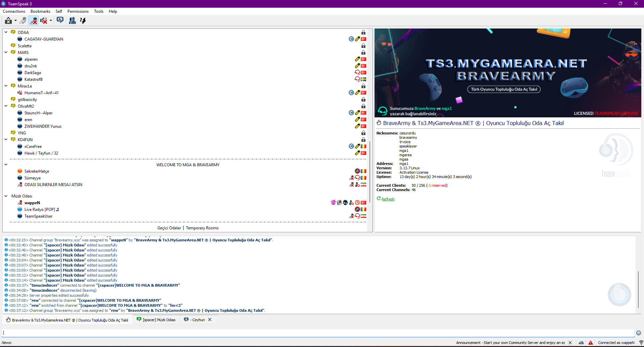The height and width of the screenshot is (347, 644).
Task: Click the blue C badge on CAGATAY-GUARDİAN row
Action: (351, 39)
